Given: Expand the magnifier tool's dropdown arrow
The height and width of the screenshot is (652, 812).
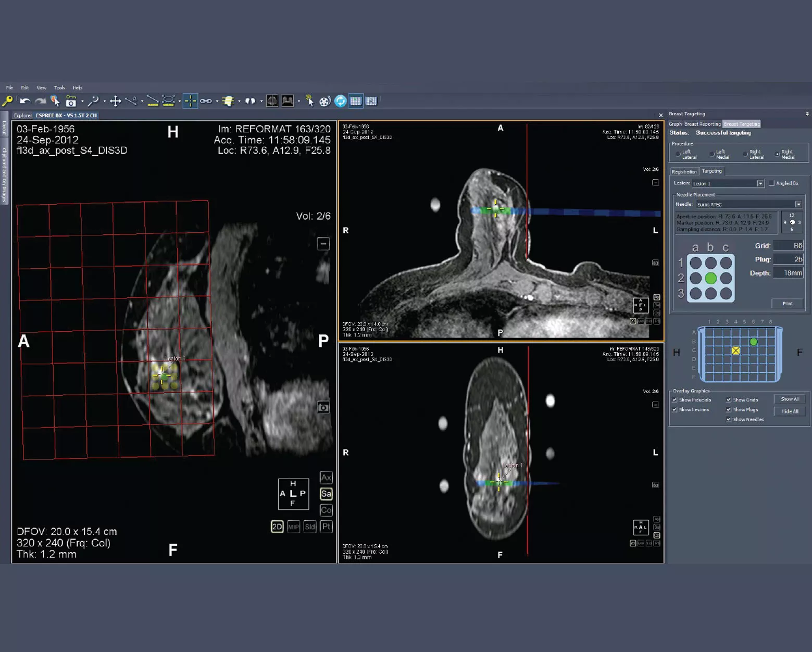Looking at the screenshot, I should (x=104, y=101).
